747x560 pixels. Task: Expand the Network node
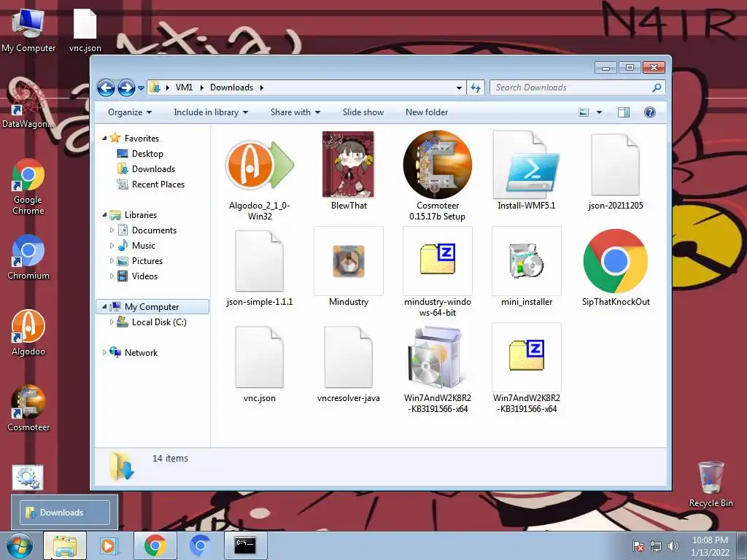click(104, 353)
